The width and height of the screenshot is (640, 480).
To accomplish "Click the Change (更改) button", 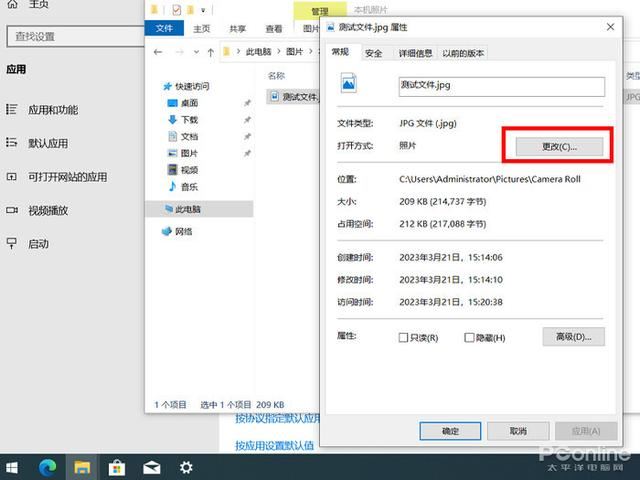I will click(559, 147).
